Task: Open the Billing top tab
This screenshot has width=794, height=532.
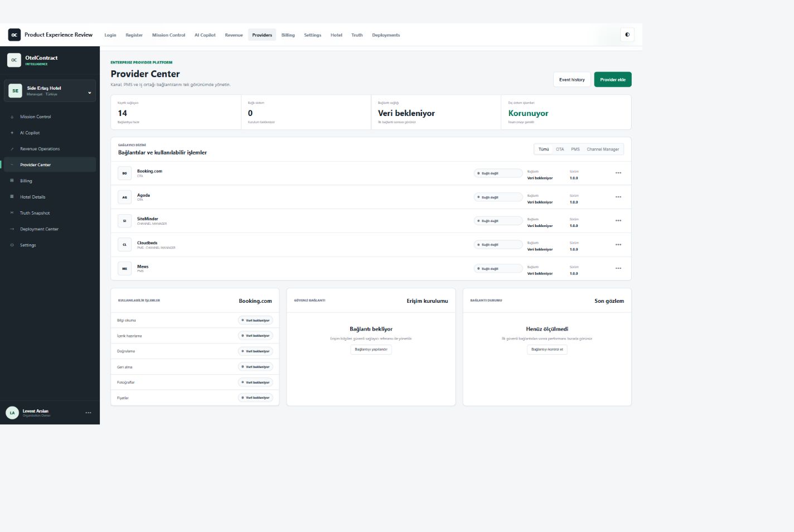Action: tap(288, 35)
